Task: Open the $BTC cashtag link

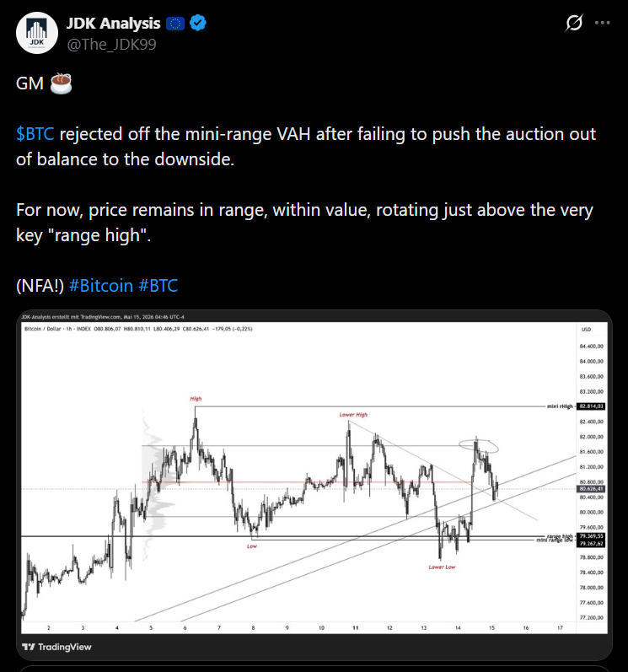Action: 35,134
